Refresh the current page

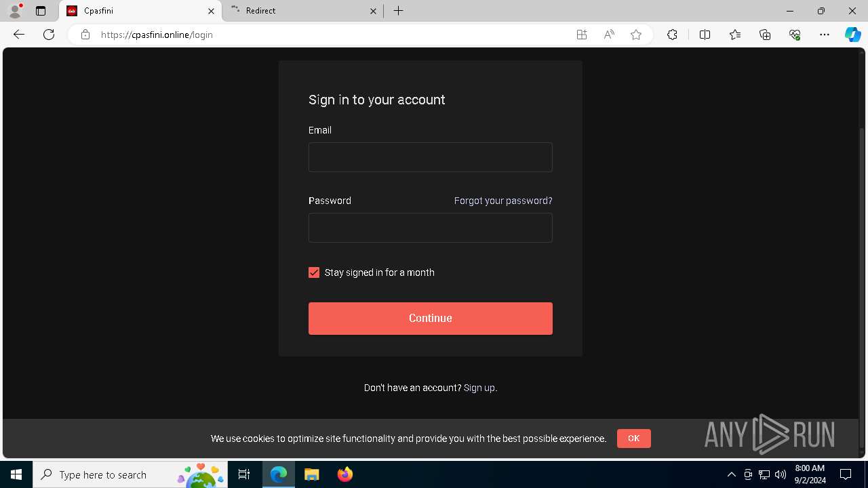click(x=49, y=35)
